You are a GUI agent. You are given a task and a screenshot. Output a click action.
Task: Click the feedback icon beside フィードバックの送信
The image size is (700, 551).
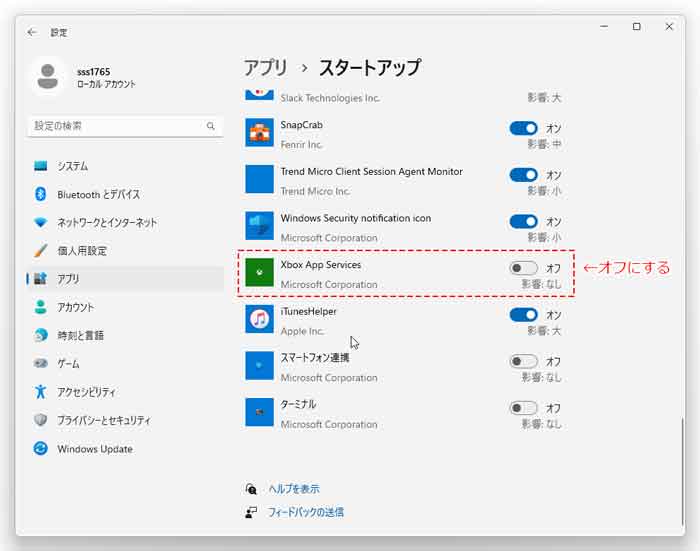(x=251, y=512)
